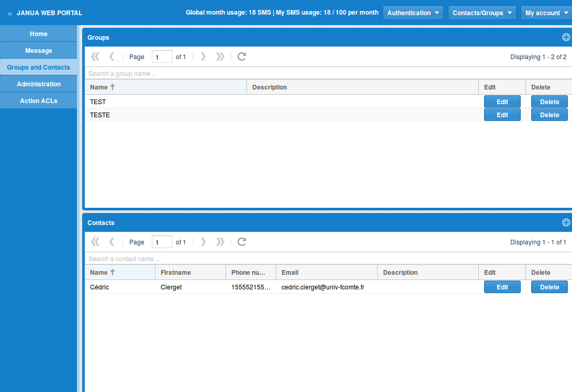Go to previous page in Groups panel
Screen dimensions: 572x392
[112, 57]
